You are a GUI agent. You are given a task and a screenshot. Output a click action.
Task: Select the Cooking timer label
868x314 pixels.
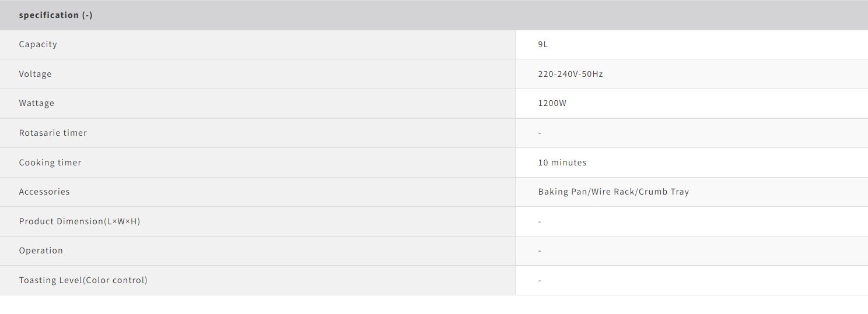click(50, 163)
